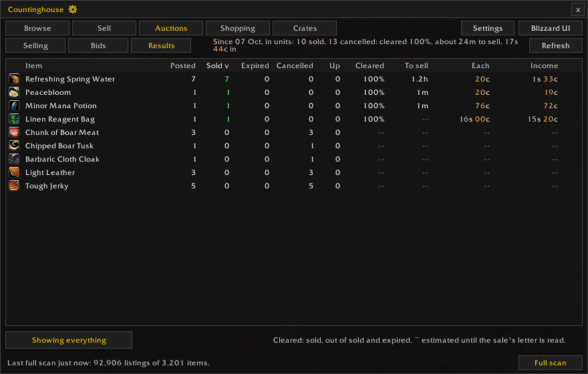588x374 pixels.
Task: Click the 1s 33c income value
Action: pyautogui.click(x=545, y=79)
